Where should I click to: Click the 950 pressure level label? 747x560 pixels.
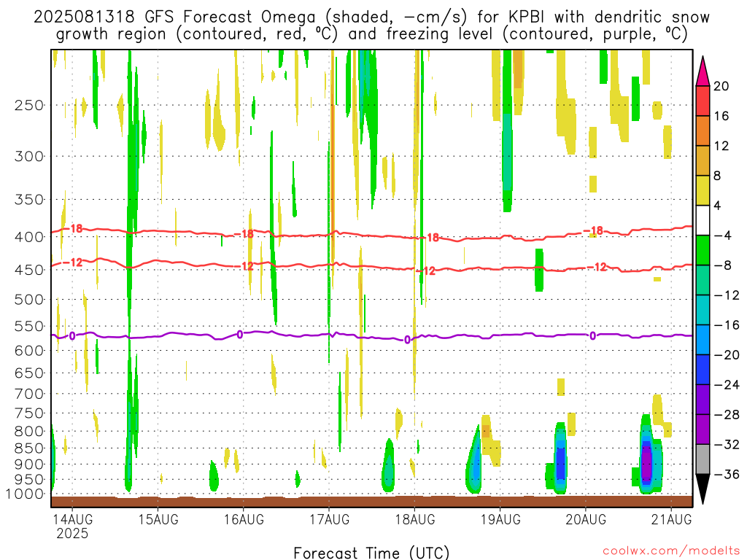point(29,480)
